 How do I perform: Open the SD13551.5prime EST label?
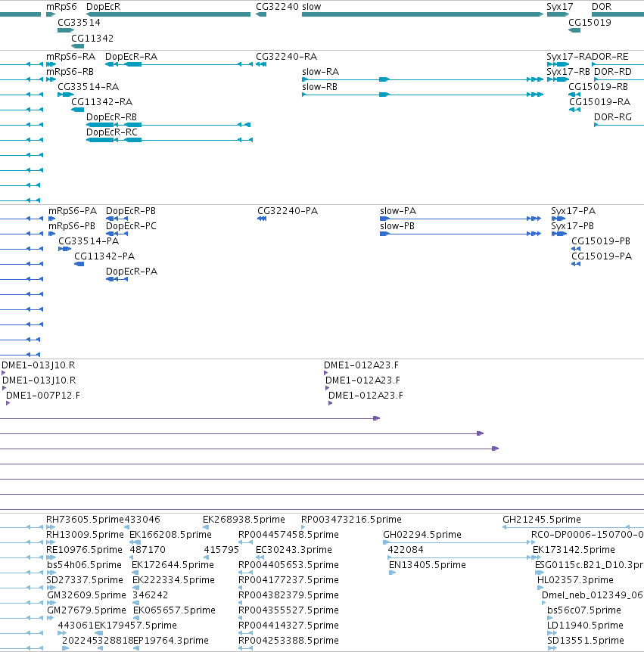coord(586,641)
